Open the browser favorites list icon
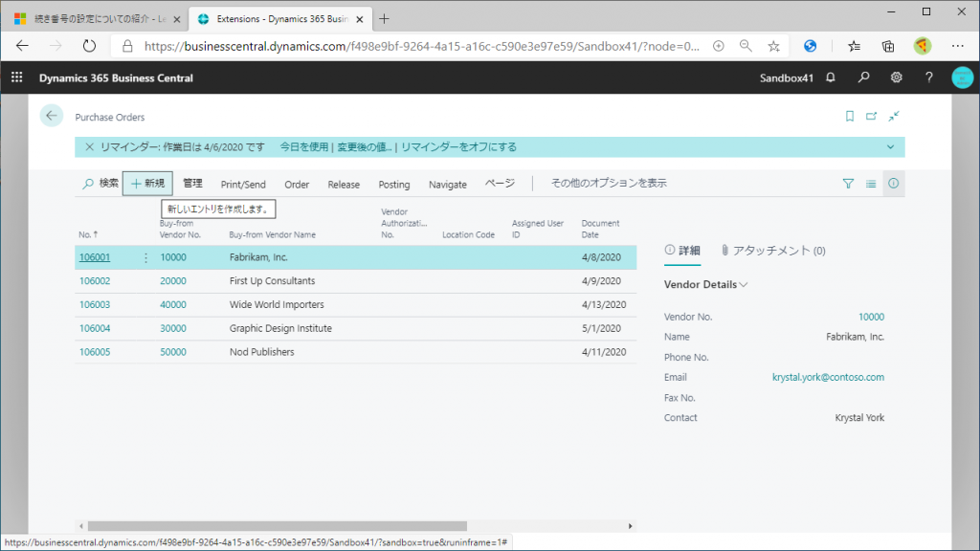 (x=855, y=46)
